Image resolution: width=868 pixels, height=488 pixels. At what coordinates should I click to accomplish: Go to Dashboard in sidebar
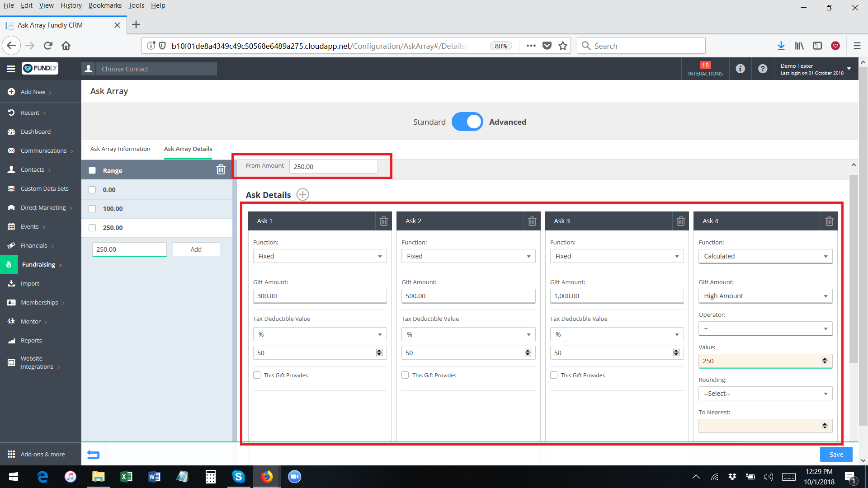click(x=36, y=131)
